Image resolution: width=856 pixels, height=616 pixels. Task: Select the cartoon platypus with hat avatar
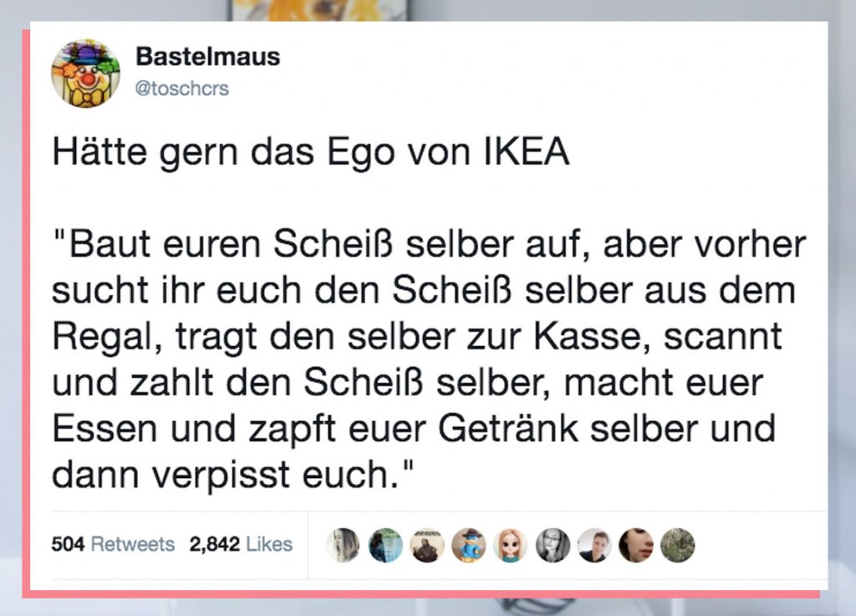click(469, 545)
